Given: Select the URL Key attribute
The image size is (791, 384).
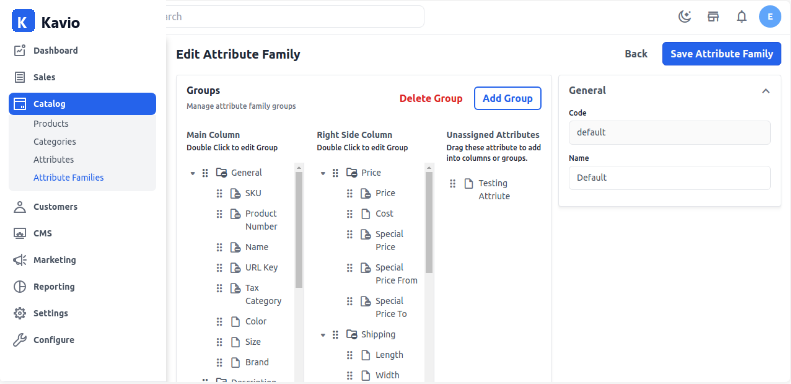Looking at the screenshot, I should [261, 267].
